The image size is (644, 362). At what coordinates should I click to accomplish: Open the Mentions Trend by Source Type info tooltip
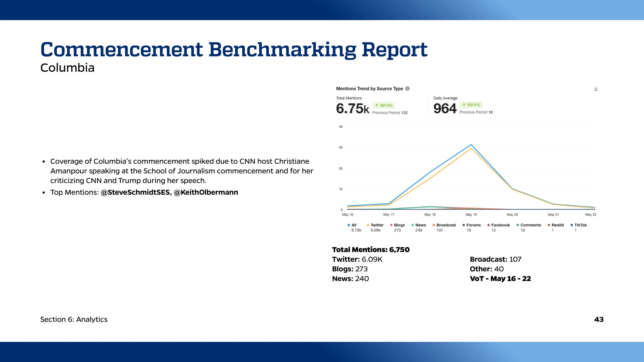coord(407,89)
